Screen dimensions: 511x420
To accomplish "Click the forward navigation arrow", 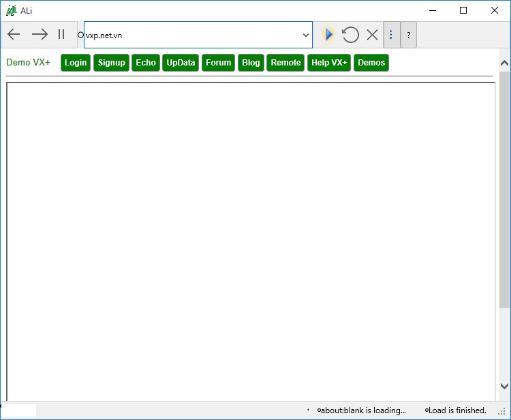I will click(40, 35).
